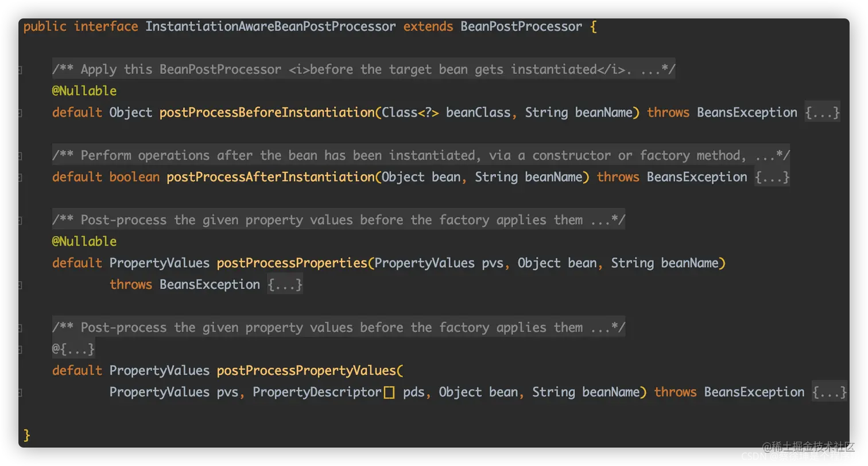Viewport: 868px width, 466px height.
Task: Click the boolean return type
Action: tap(134, 177)
